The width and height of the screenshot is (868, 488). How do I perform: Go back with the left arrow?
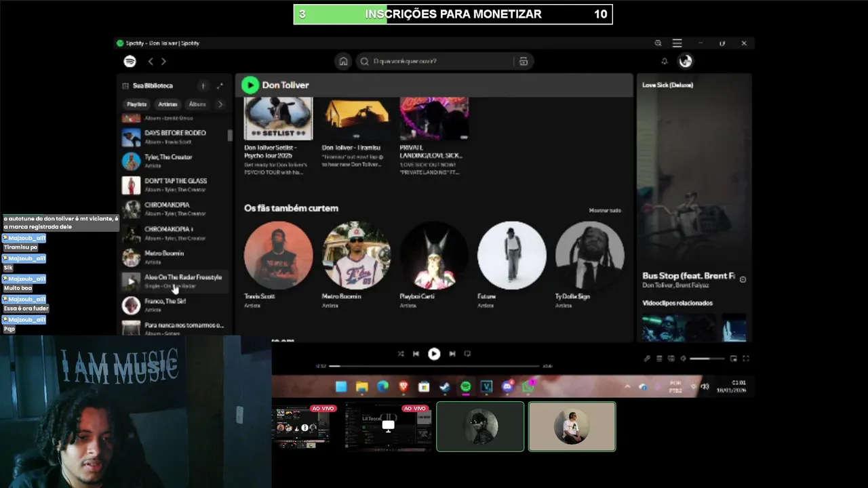[x=151, y=61]
